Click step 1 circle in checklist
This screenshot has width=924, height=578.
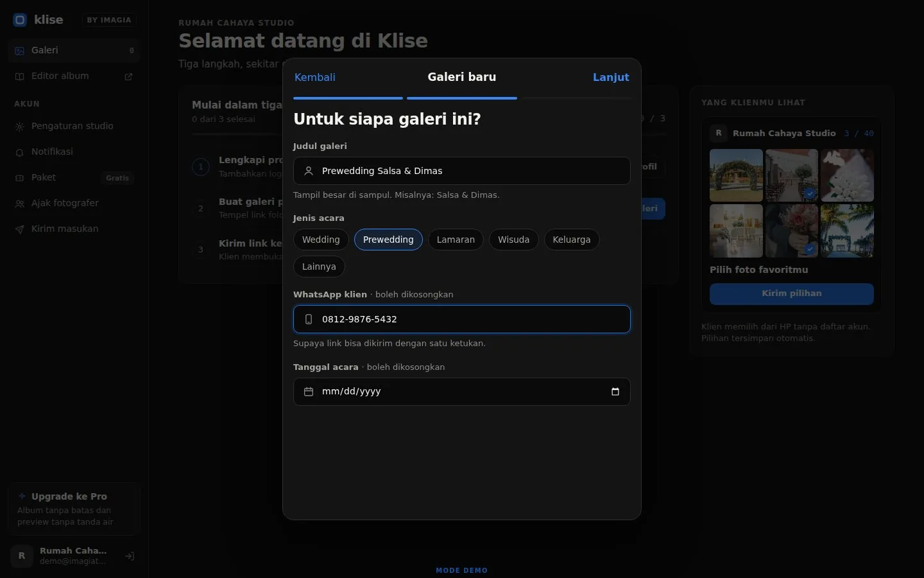click(201, 167)
